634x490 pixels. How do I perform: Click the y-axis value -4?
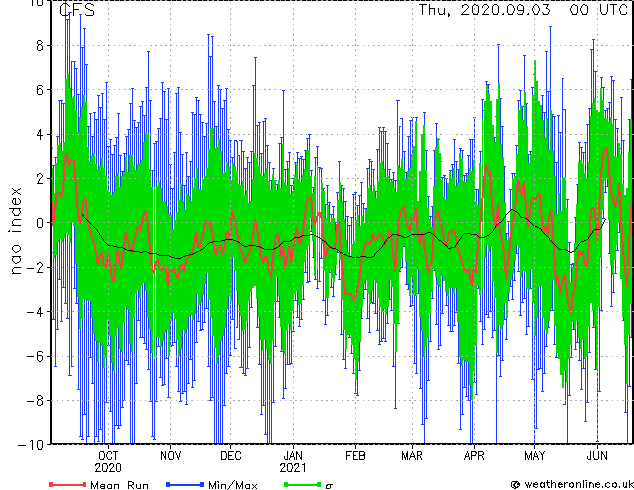(35, 312)
